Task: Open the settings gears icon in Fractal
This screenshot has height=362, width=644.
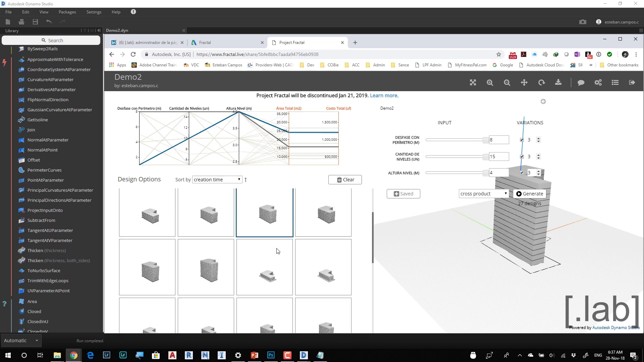Action: click(598, 82)
